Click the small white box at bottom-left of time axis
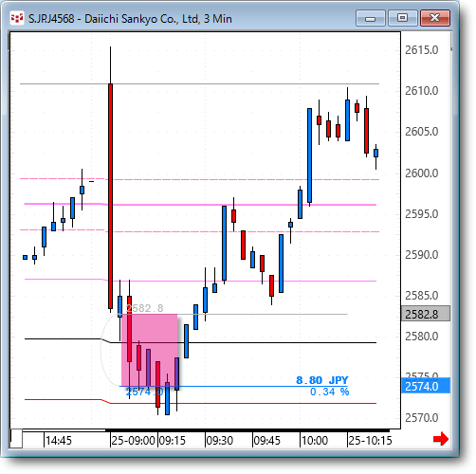The image size is (476, 474). (x=16, y=439)
